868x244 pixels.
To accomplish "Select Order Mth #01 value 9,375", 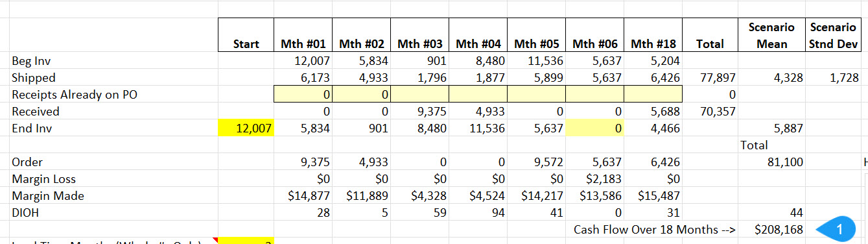I will (x=303, y=162).
